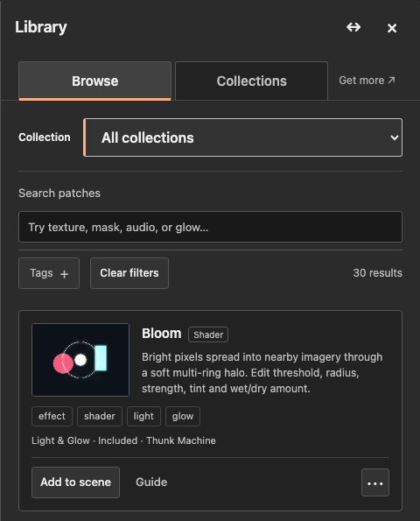The image size is (420, 521).
Task: Open Bloom's more options ellipsis menu
Action: 375,482
